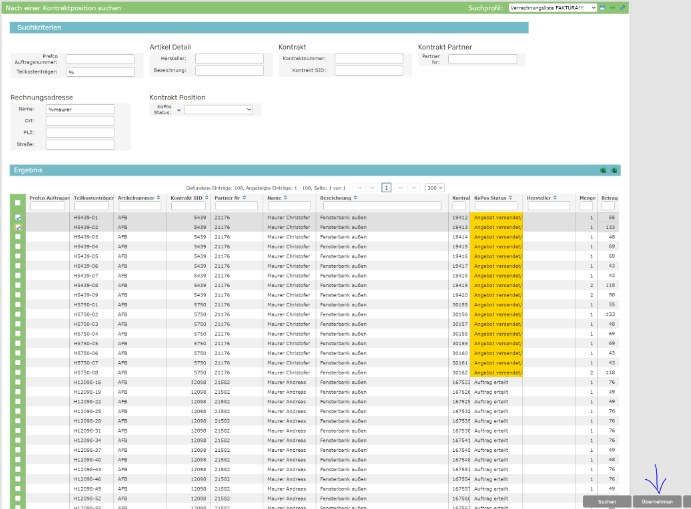Click the rightmost icon in the header bar
The image size is (691, 509).
pos(623,7)
